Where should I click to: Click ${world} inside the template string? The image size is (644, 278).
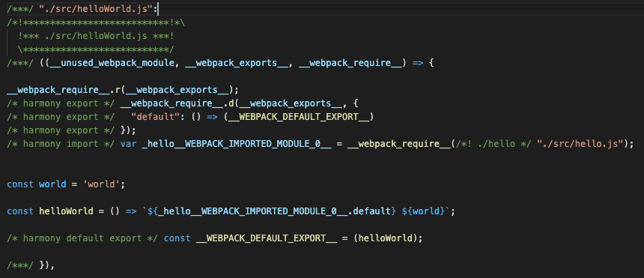point(423,211)
